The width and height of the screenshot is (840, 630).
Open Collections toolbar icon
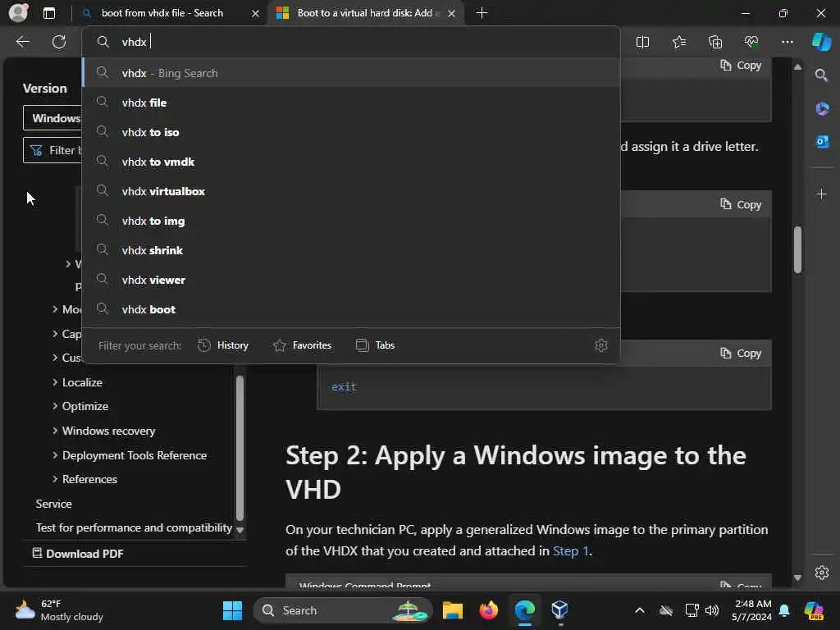point(715,42)
